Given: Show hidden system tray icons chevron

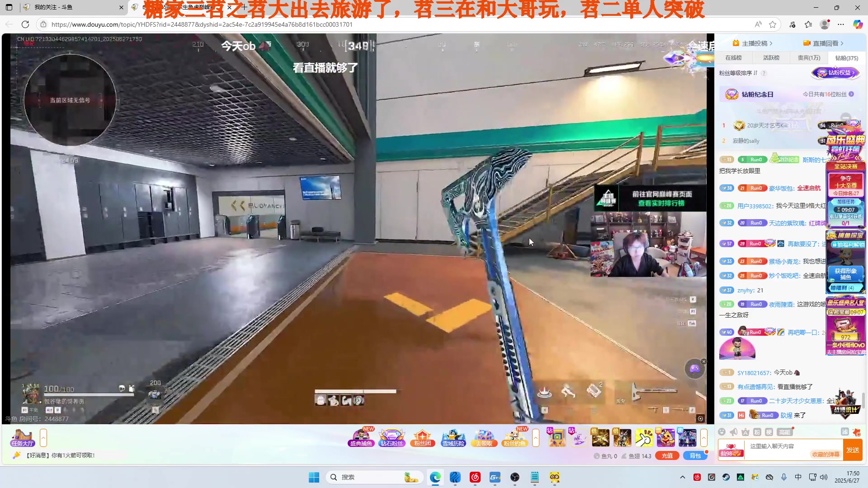Looking at the screenshot, I should pyautogui.click(x=683, y=477).
